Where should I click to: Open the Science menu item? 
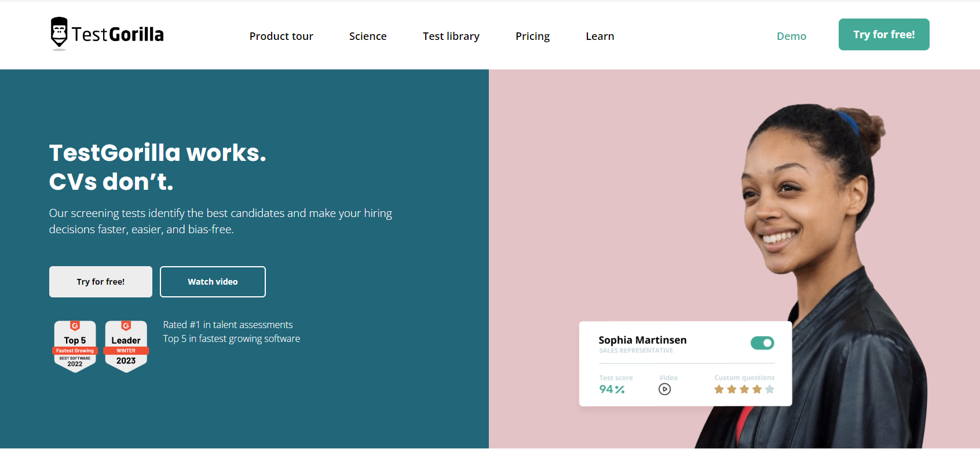tap(368, 36)
